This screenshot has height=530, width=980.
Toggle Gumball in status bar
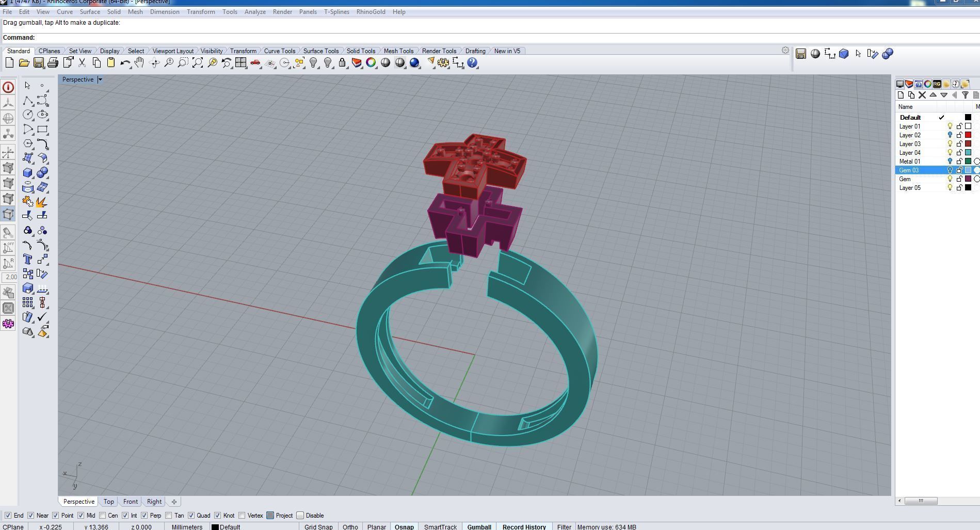pos(479,527)
